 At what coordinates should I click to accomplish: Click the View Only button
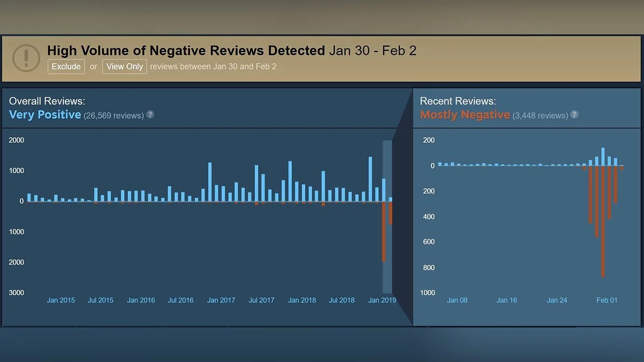pyautogui.click(x=125, y=67)
